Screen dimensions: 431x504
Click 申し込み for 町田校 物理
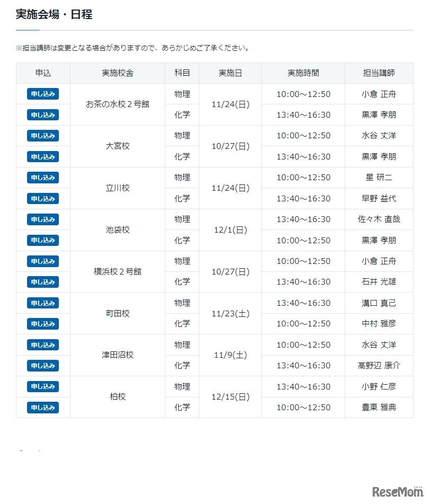42,303
